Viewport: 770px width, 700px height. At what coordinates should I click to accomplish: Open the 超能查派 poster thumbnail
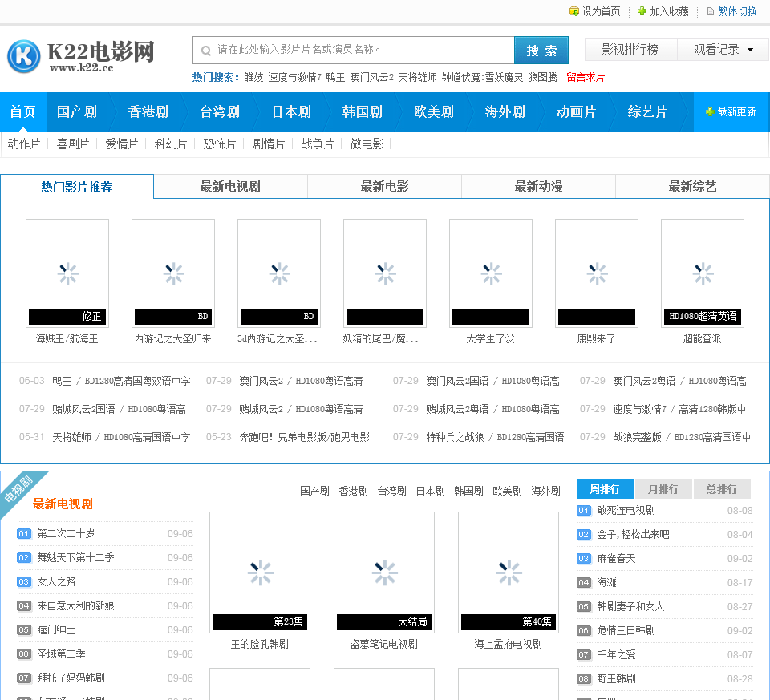pyautogui.click(x=702, y=273)
